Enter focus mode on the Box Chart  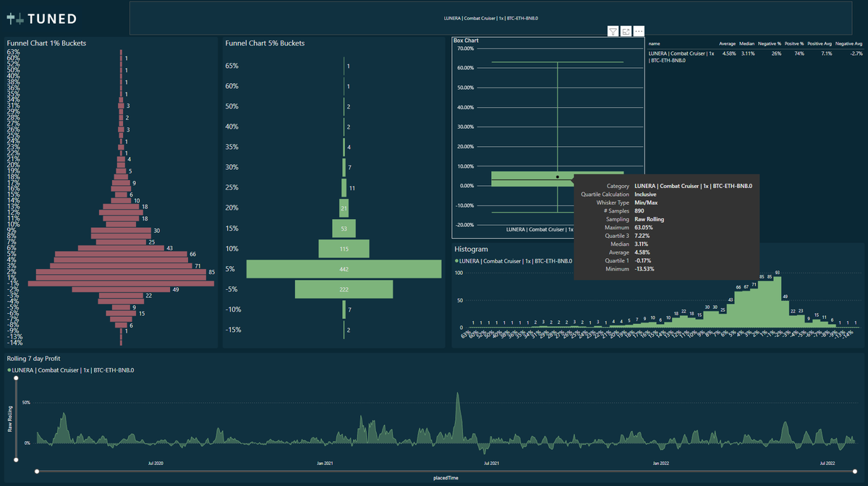pos(625,31)
